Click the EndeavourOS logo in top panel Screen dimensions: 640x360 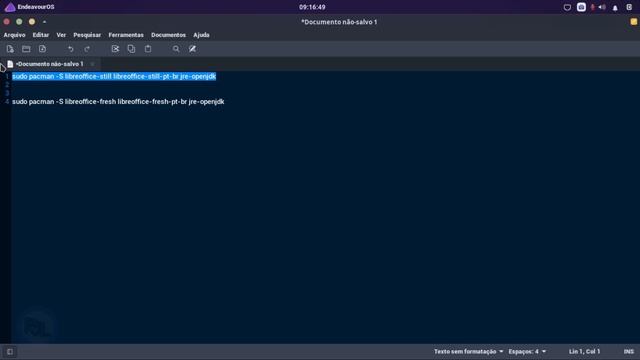pyautogui.click(x=10, y=7)
